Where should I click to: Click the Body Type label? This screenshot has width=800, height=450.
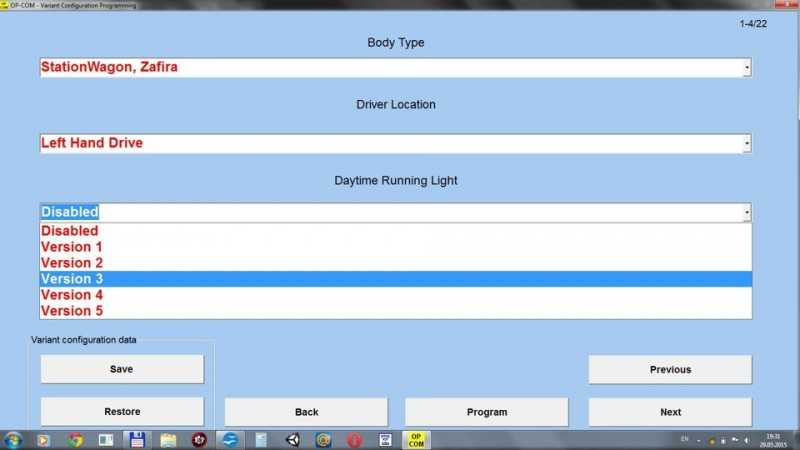(396, 42)
